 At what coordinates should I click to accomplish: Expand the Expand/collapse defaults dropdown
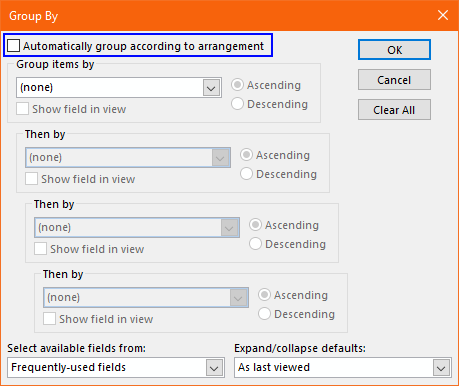pos(343,368)
